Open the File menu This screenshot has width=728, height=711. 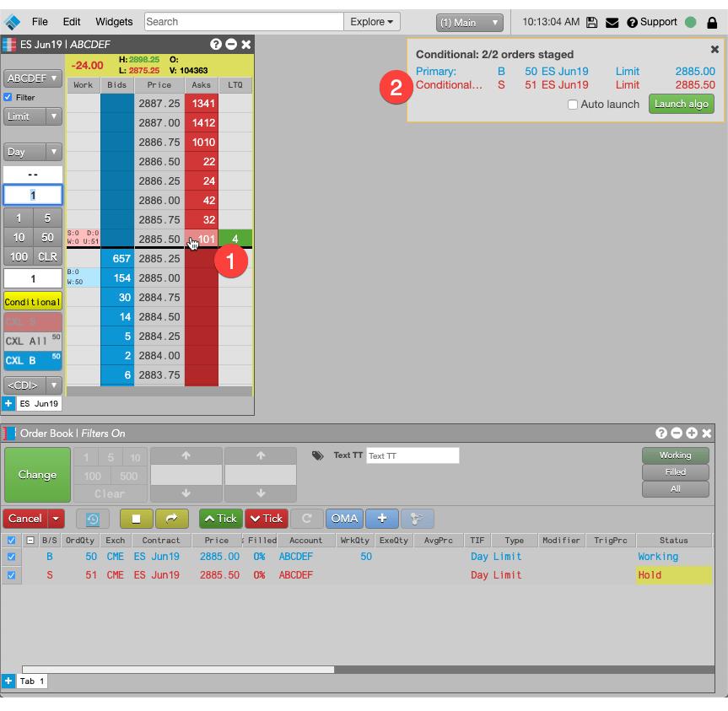pos(40,22)
